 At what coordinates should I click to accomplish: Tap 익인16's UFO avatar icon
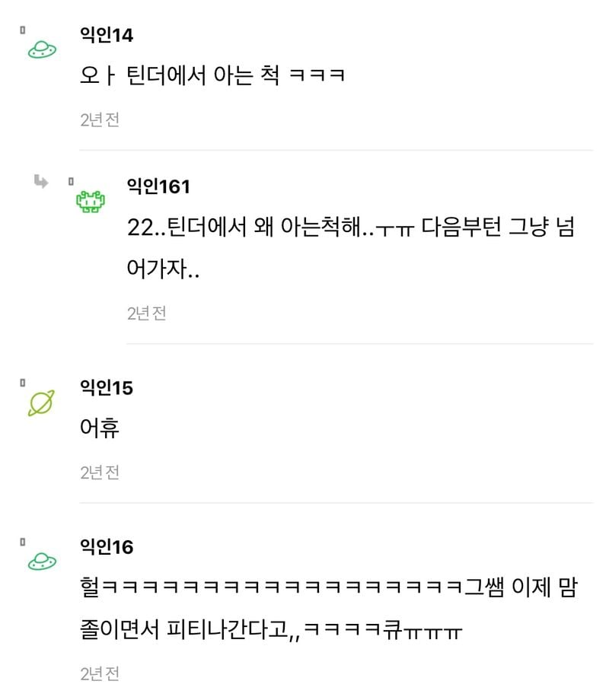click(x=41, y=562)
